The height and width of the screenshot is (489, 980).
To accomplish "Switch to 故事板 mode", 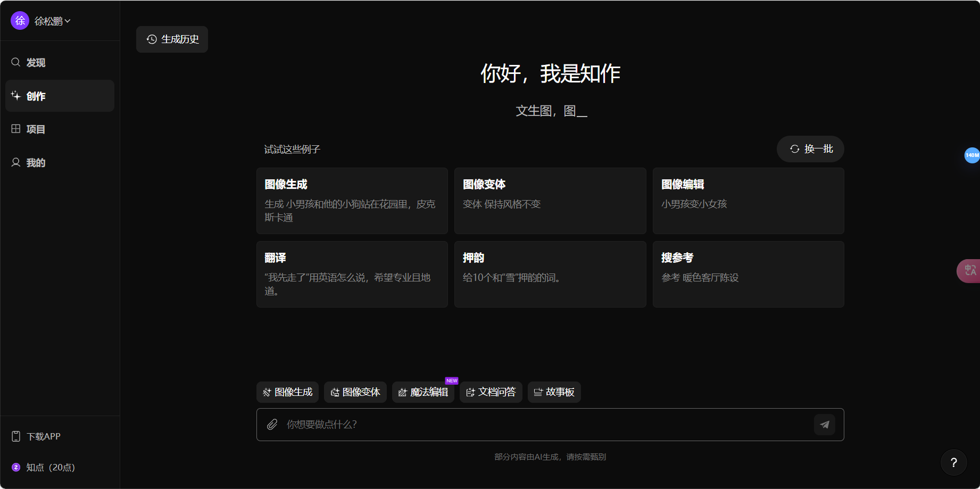I will click(x=554, y=392).
